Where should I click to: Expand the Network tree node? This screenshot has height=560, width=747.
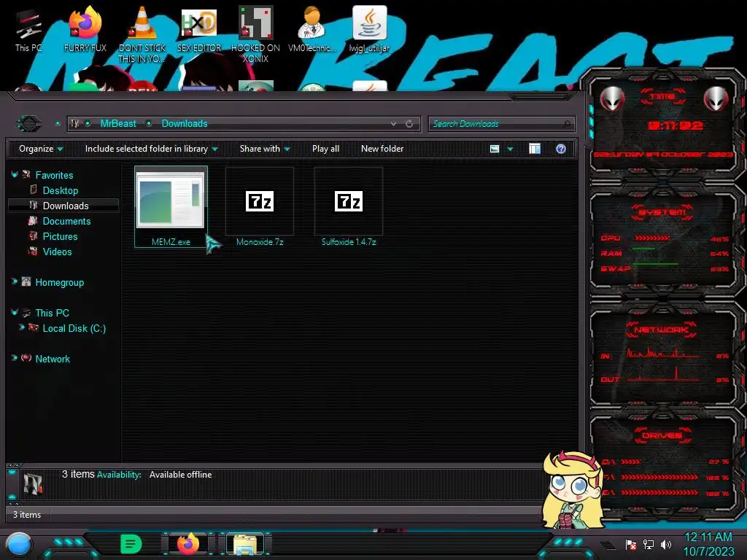click(x=15, y=358)
